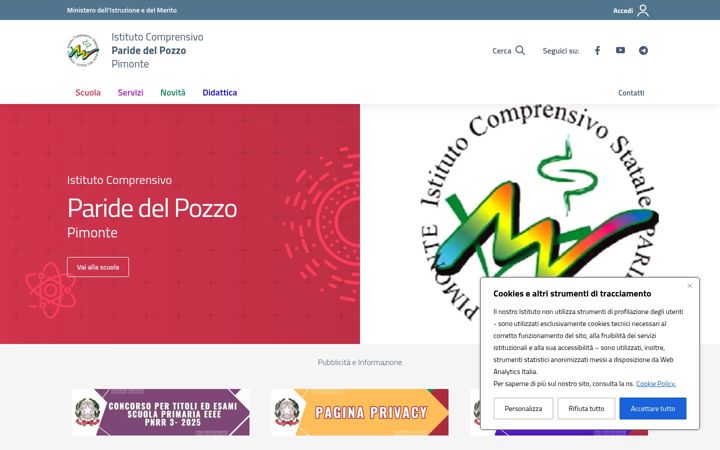Open the school's Facebook page icon

tap(597, 51)
